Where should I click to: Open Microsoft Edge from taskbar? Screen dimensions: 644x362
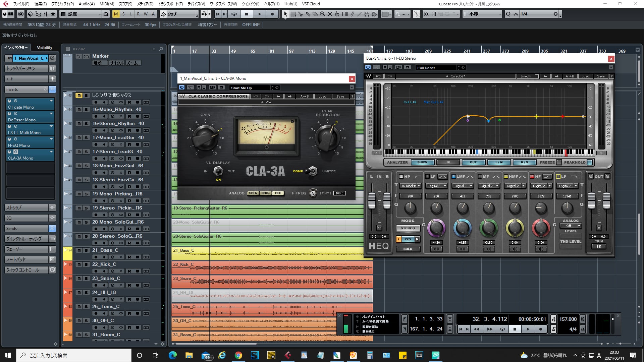pyautogui.click(x=173, y=355)
